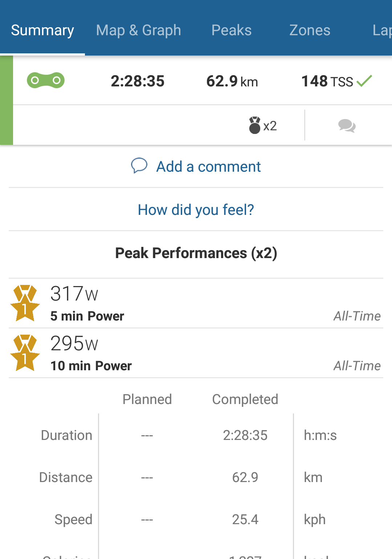Select the gold medal for 5 min Power

pos(25,303)
